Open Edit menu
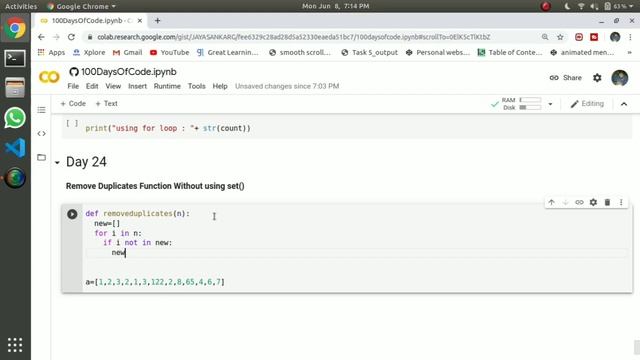Image resolution: width=640 pixels, height=360 pixels. (x=92, y=86)
